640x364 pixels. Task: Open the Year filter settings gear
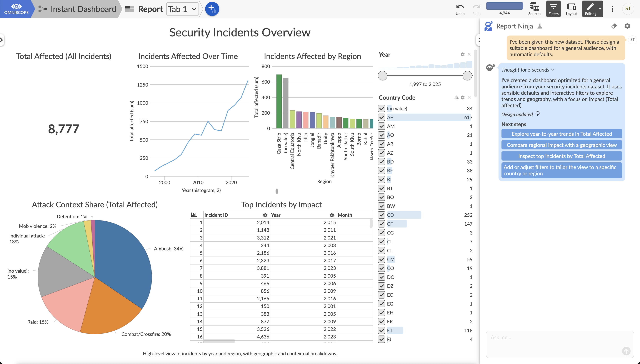pos(463,55)
